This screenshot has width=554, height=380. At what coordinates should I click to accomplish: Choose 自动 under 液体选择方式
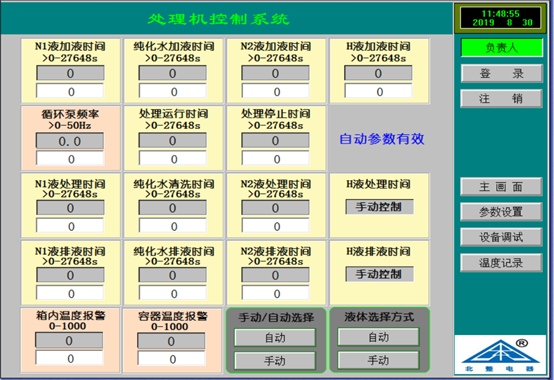(x=378, y=337)
